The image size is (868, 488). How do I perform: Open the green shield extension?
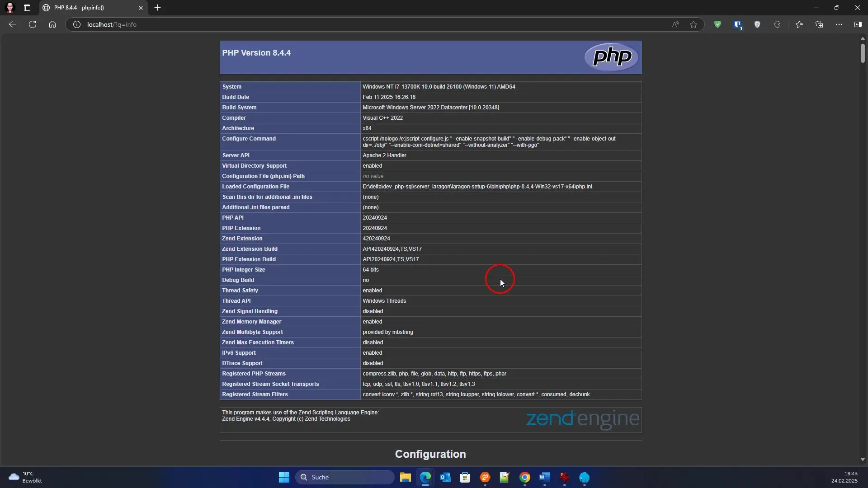tap(717, 24)
